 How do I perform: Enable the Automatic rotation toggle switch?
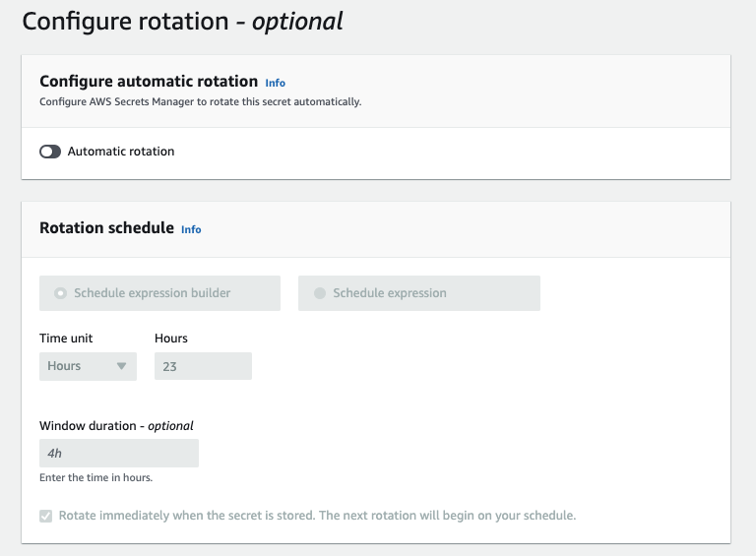50,152
